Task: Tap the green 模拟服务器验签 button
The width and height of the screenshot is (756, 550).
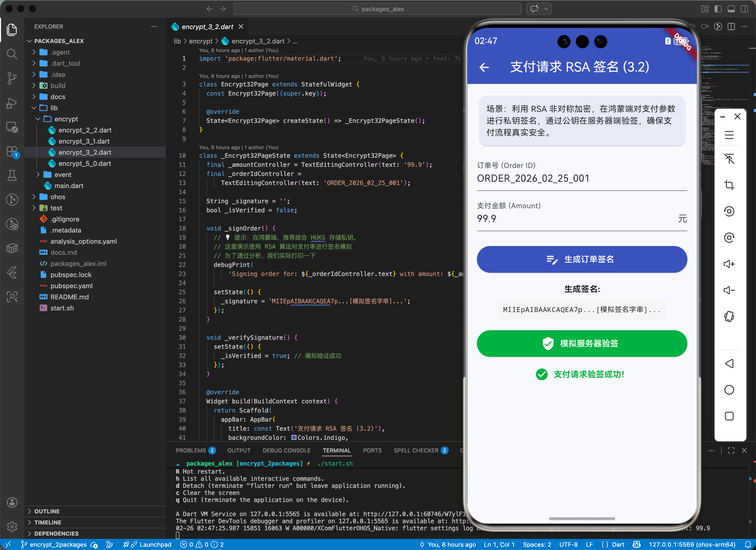Action: (582, 343)
